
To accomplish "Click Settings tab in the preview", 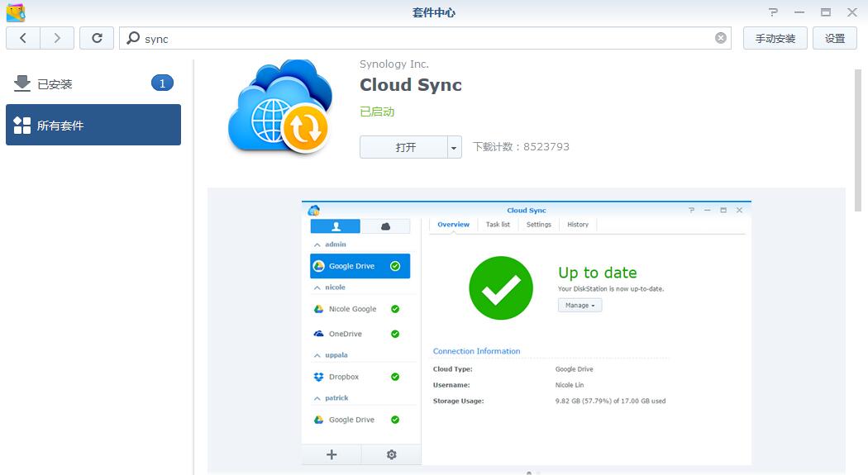I will (x=539, y=225).
